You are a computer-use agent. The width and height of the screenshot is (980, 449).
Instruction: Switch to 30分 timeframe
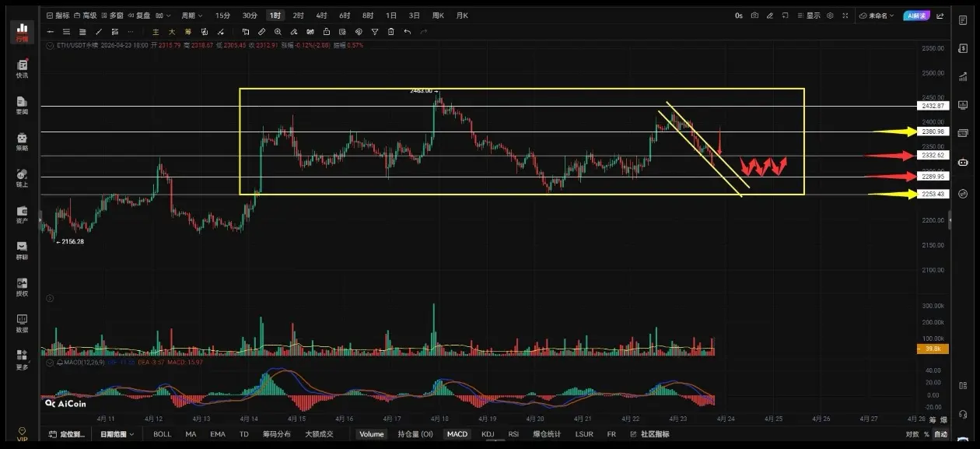point(249,16)
